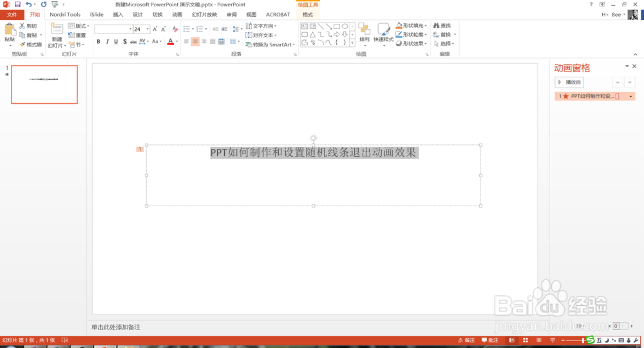Pick the oval shape in gallery

click(345, 26)
